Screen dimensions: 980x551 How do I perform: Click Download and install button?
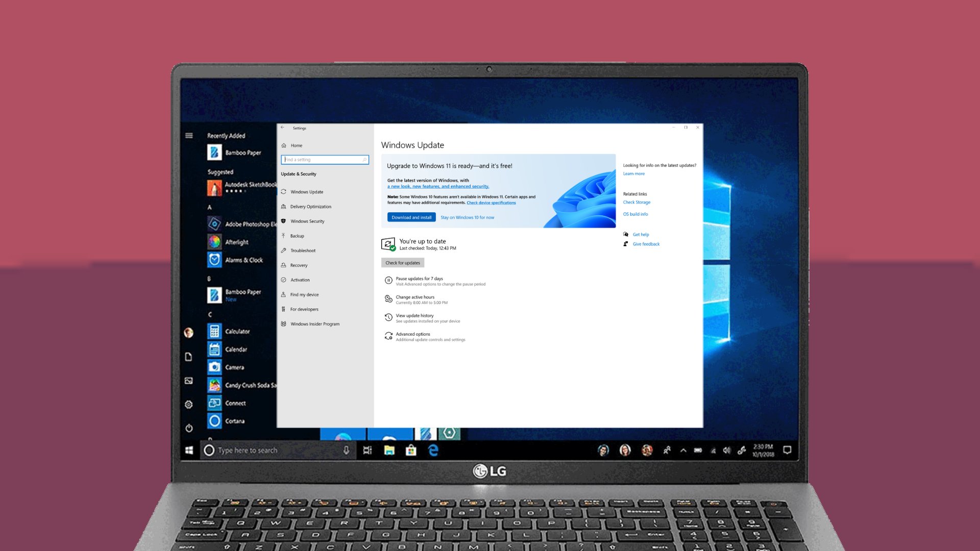(411, 217)
